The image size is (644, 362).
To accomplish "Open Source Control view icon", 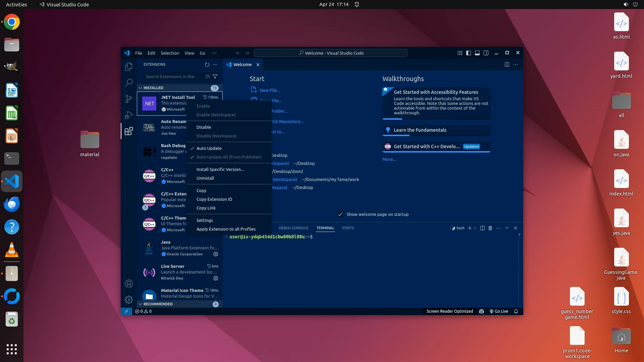I will pos(129,99).
